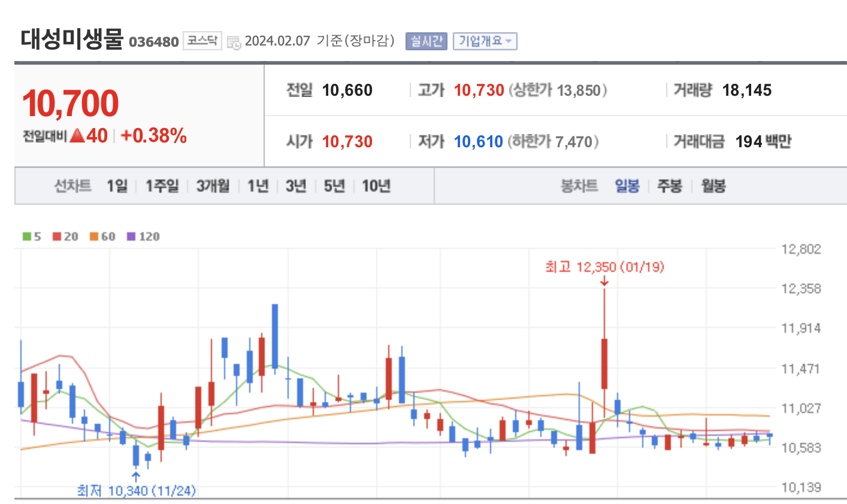
Task: Click the 봉차트 label
Action: point(579,186)
